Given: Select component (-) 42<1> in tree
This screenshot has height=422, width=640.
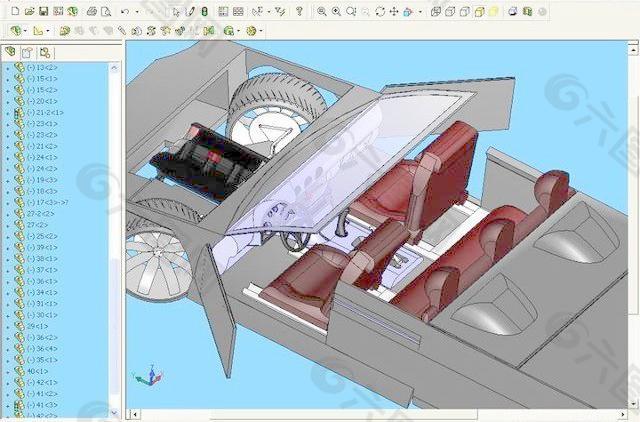Looking at the screenshot, I should point(42,382).
